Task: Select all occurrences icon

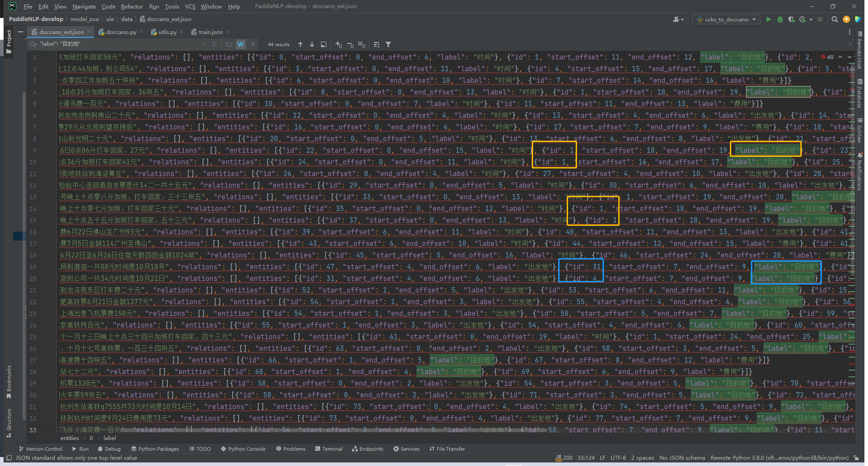Action: 362,44
